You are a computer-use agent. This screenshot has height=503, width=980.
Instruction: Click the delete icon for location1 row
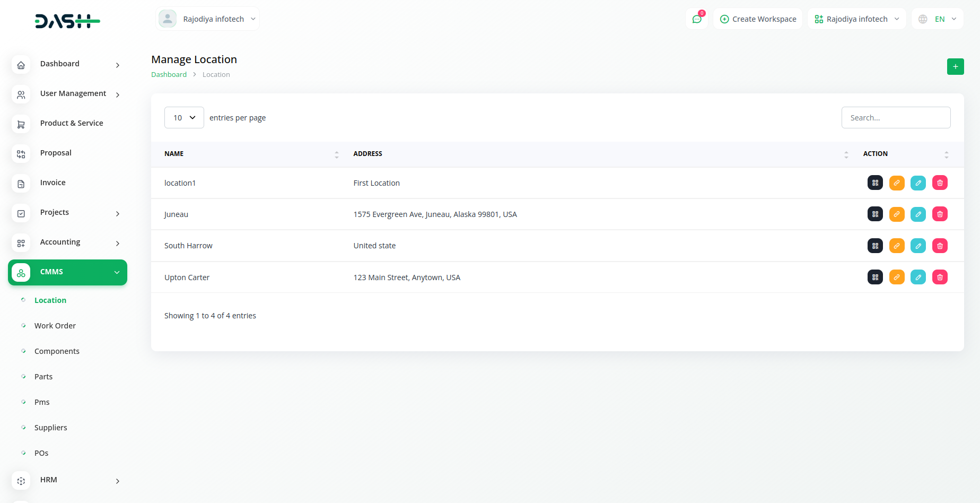click(940, 183)
